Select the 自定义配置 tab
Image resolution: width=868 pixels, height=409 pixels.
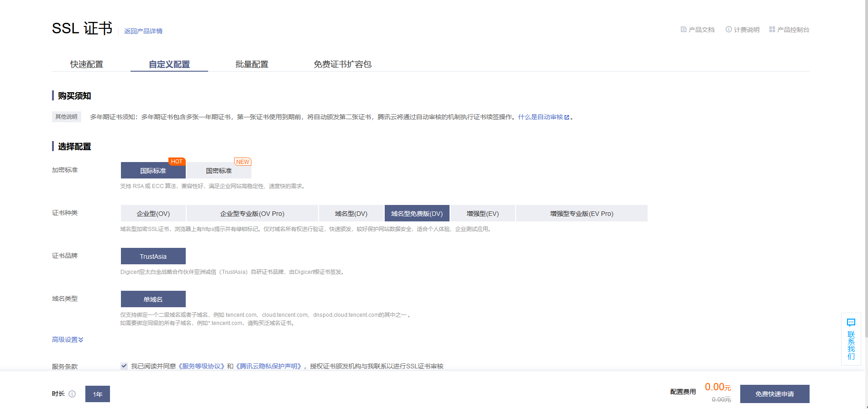pos(169,64)
